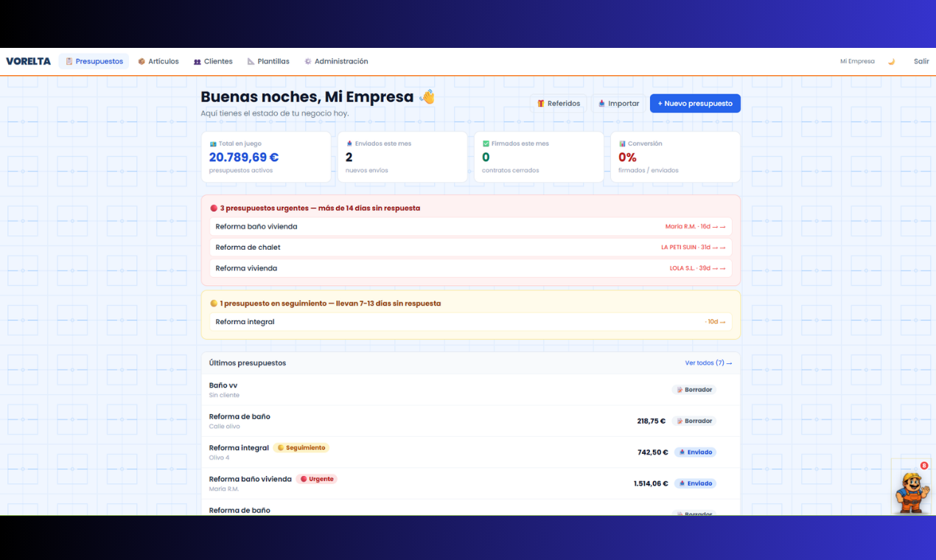The image size is (936, 560).
Task: Click the Urgente badge
Action: pyautogui.click(x=316, y=479)
